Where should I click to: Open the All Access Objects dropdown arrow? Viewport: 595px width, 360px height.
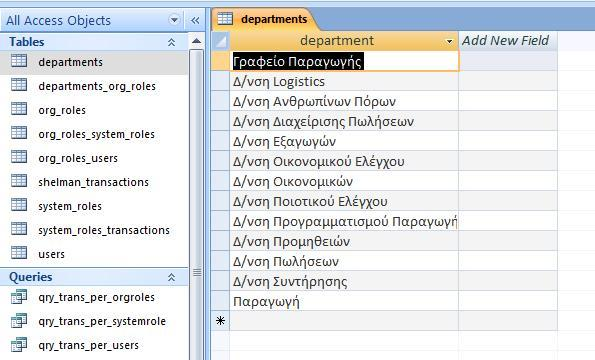click(x=174, y=20)
